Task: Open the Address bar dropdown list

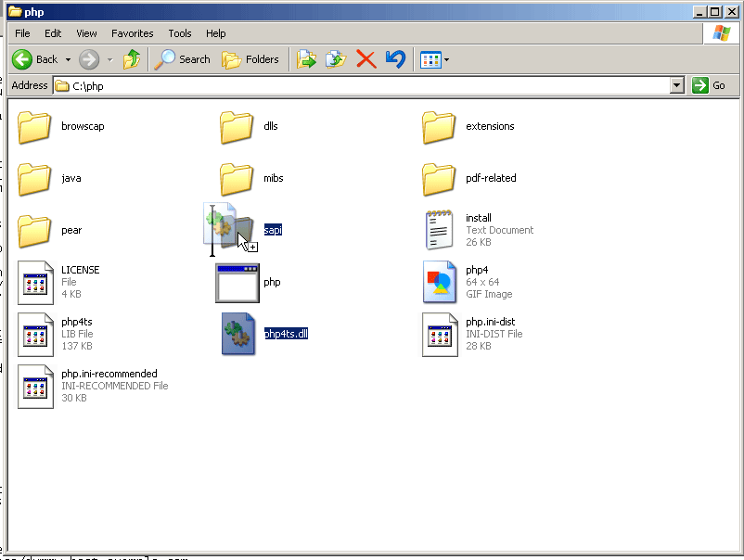Action: (x=677, y=86)
